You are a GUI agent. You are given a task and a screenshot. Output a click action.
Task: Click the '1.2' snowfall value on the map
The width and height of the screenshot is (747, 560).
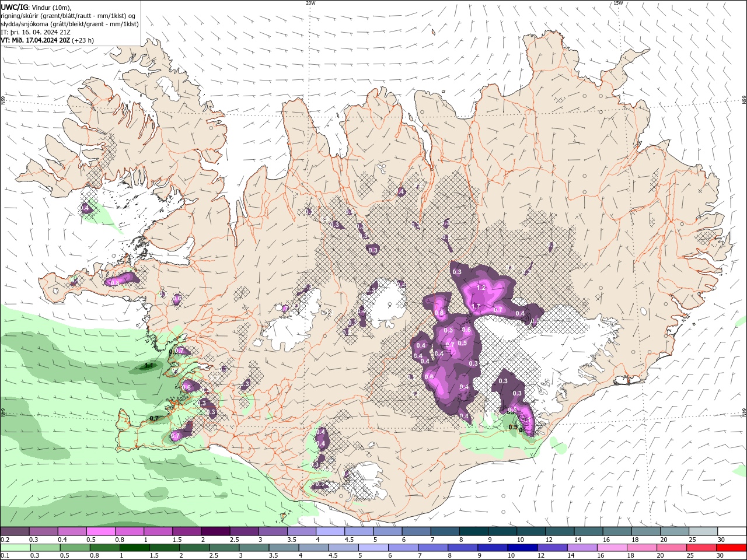coord(481,288)
